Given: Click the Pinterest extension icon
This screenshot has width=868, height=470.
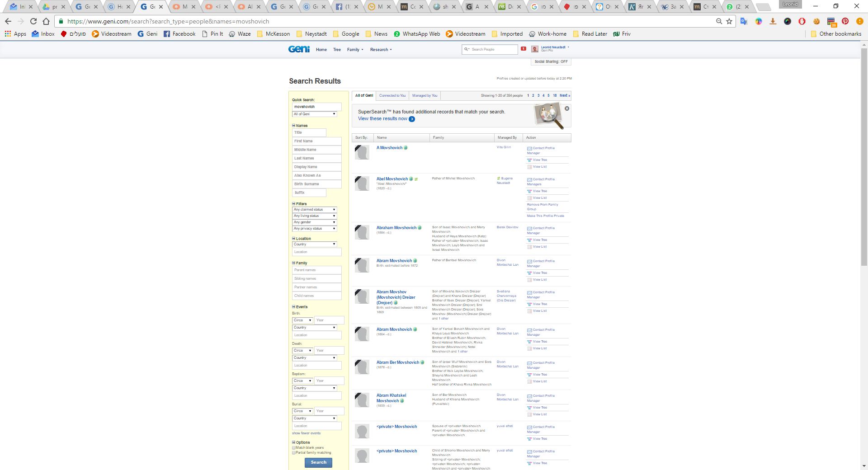Looking at the screenshot, I should pos(845,21).
